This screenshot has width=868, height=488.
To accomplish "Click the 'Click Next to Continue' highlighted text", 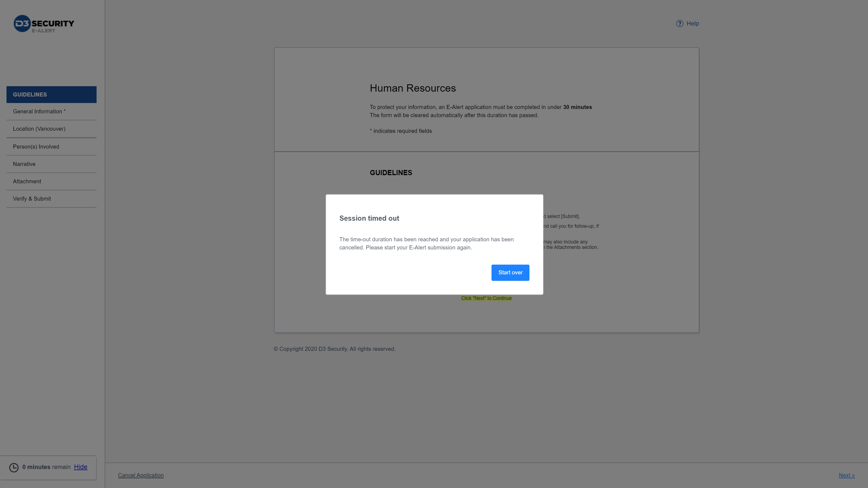I will (486, 298).
